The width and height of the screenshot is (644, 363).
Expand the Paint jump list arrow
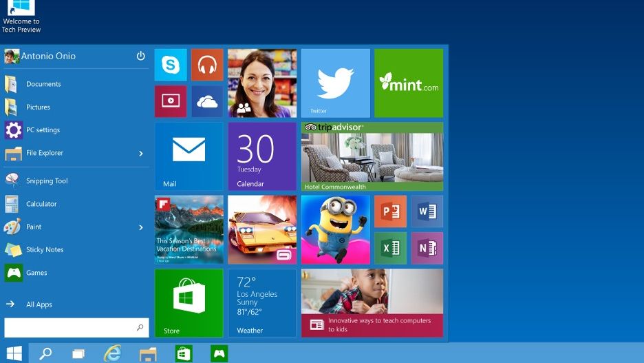click(141, 227)
